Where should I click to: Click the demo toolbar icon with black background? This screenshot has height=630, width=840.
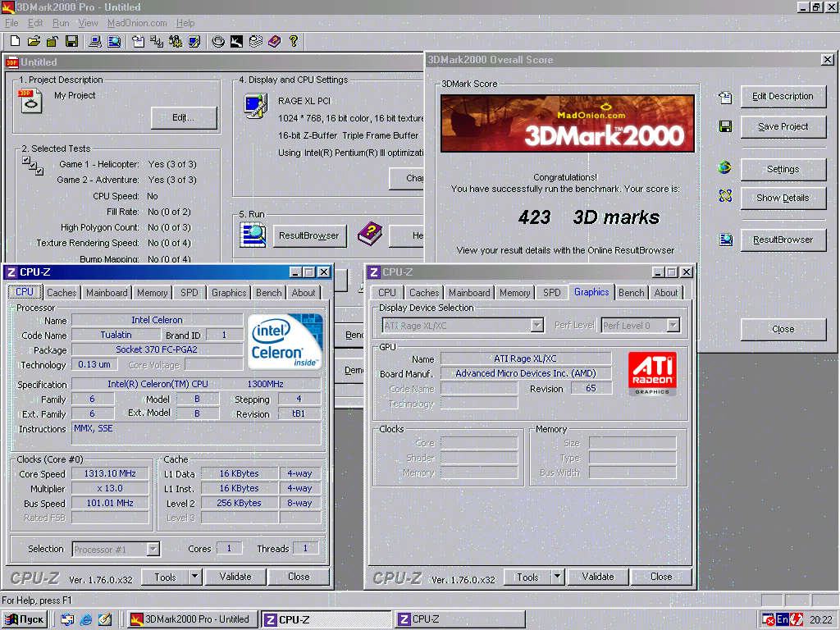[x=236, y=41]
